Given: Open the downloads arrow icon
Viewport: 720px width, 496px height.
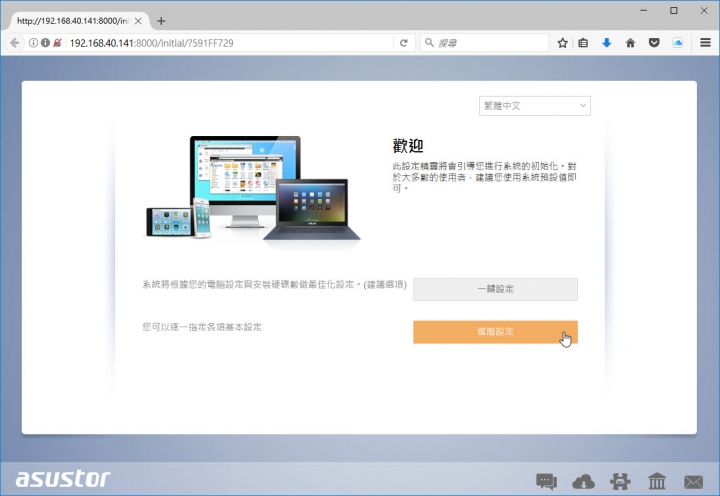Looking at the screenshot, I should click(607, 43).
